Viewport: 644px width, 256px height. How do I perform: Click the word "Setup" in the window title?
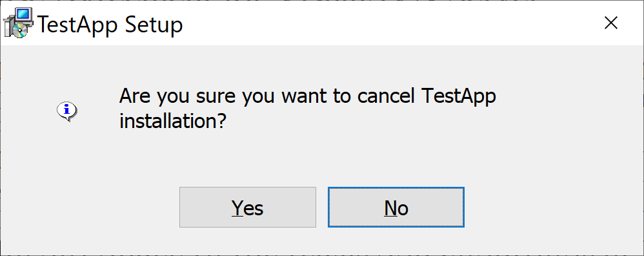[154, 25]
